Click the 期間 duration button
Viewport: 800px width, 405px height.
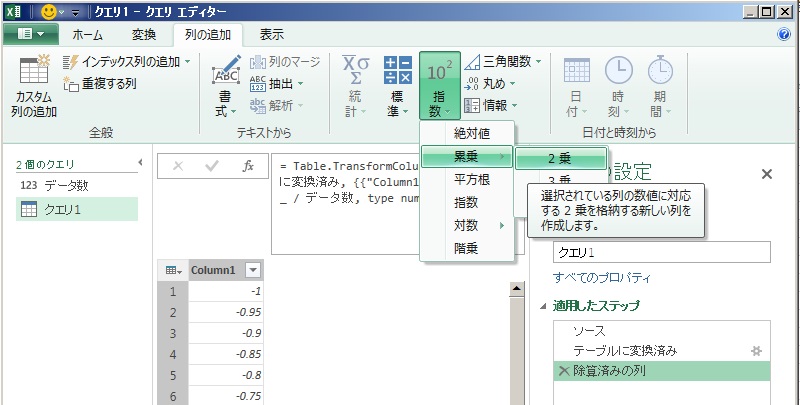[x=660, y=87]
